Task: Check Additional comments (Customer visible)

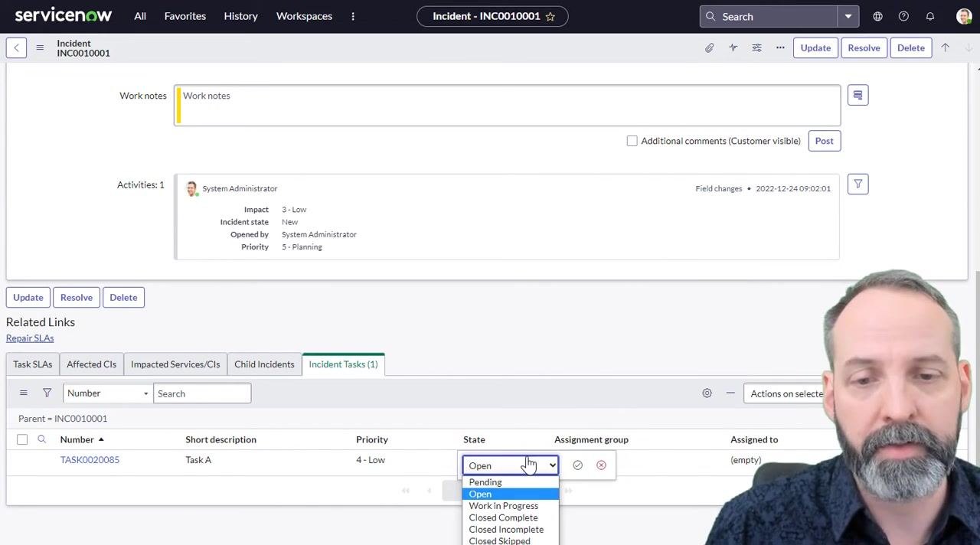Action: point(632,141)
